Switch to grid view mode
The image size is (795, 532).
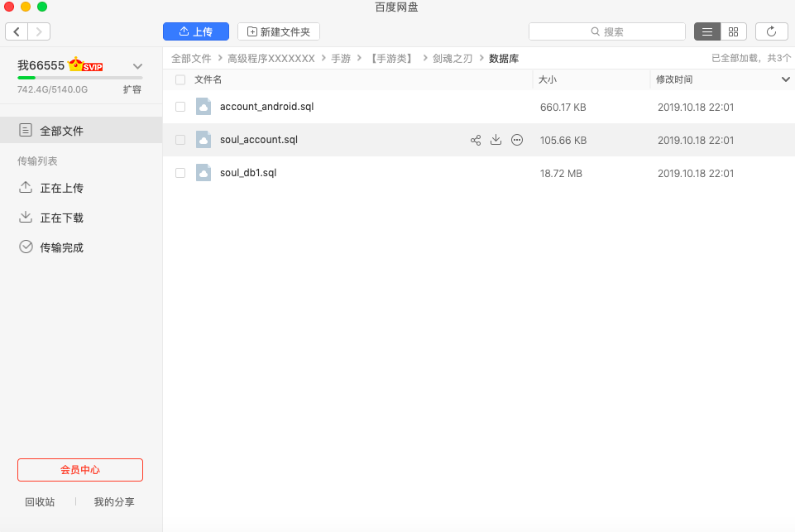click(734, 31)
